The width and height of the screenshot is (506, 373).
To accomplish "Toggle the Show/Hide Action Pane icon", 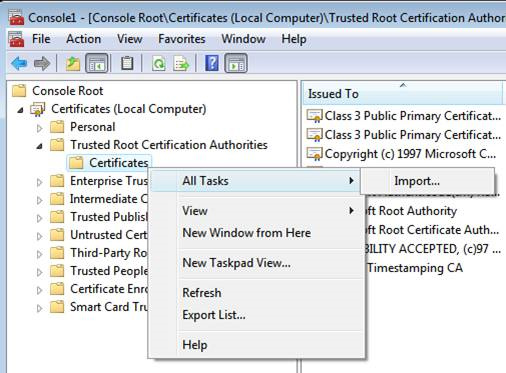I will click(x=236, y=63).
